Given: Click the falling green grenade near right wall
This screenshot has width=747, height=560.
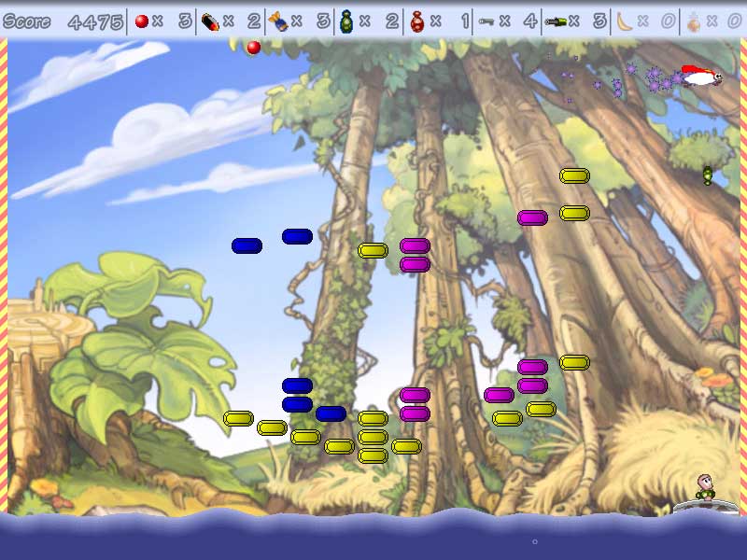Looking at the screenshot, I should [708, 175].
